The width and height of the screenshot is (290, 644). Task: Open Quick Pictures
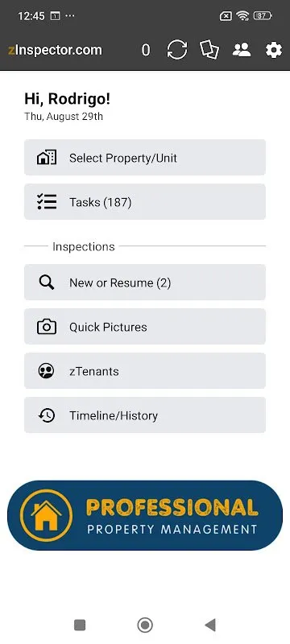pos(145,327)
